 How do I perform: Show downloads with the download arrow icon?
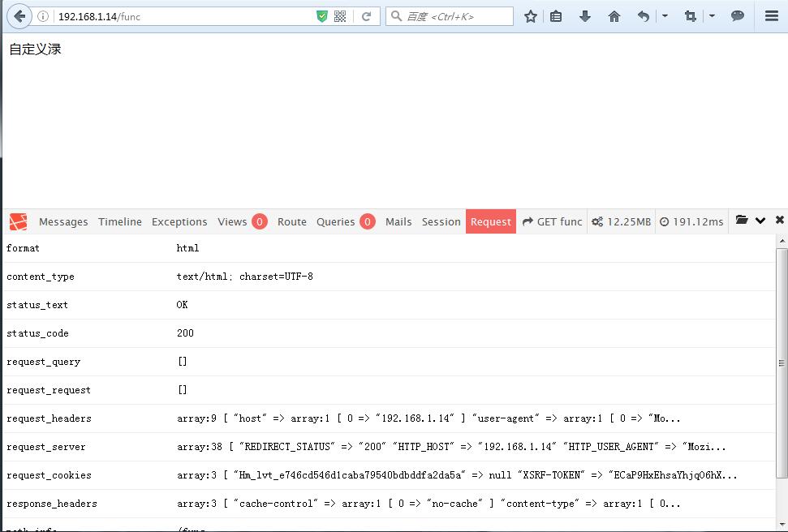click(585, 15)
